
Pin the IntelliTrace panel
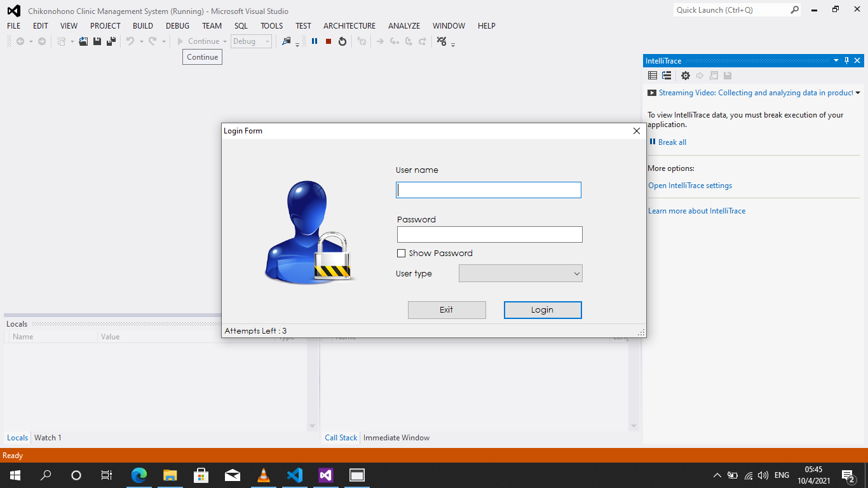(x=846, y=61)
